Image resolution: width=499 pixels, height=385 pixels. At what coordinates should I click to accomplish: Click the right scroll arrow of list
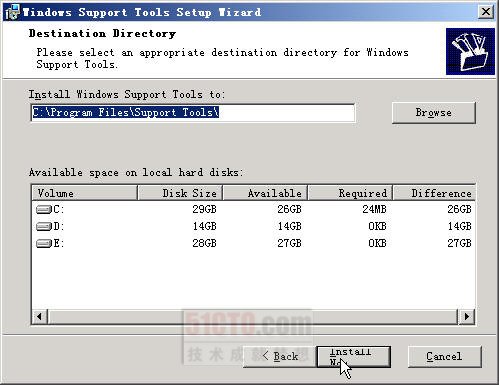pyautogui.click(x=467, y=316)
